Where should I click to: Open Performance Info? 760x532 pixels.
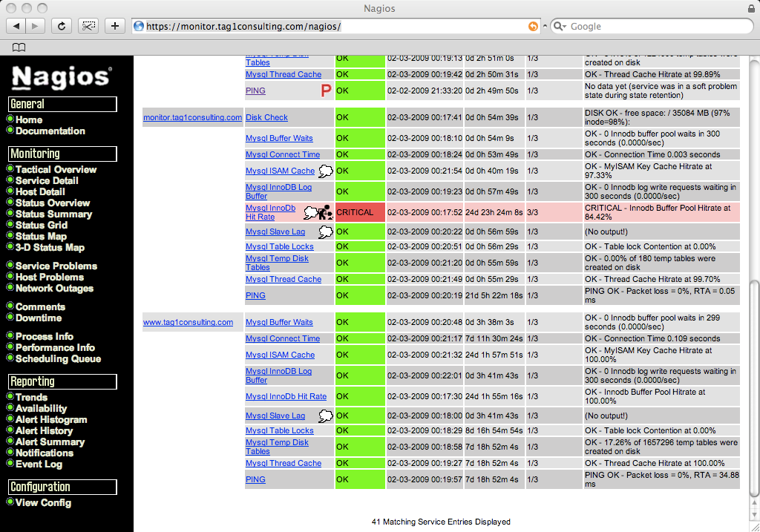[x=55, y=347]
